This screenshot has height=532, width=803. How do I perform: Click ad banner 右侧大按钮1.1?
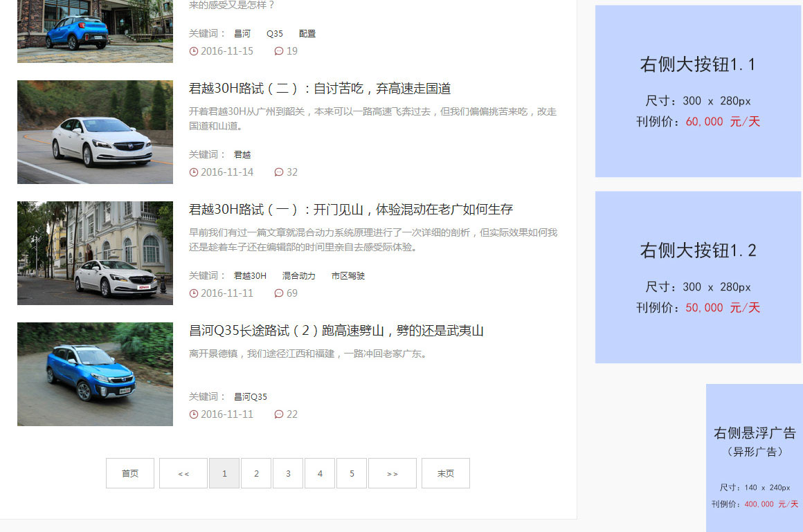click(x=698, y=91)
